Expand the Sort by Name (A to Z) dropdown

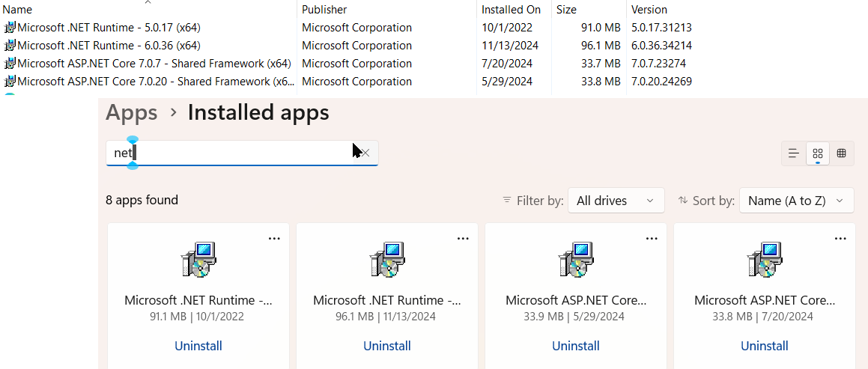(x=796, y=201)
